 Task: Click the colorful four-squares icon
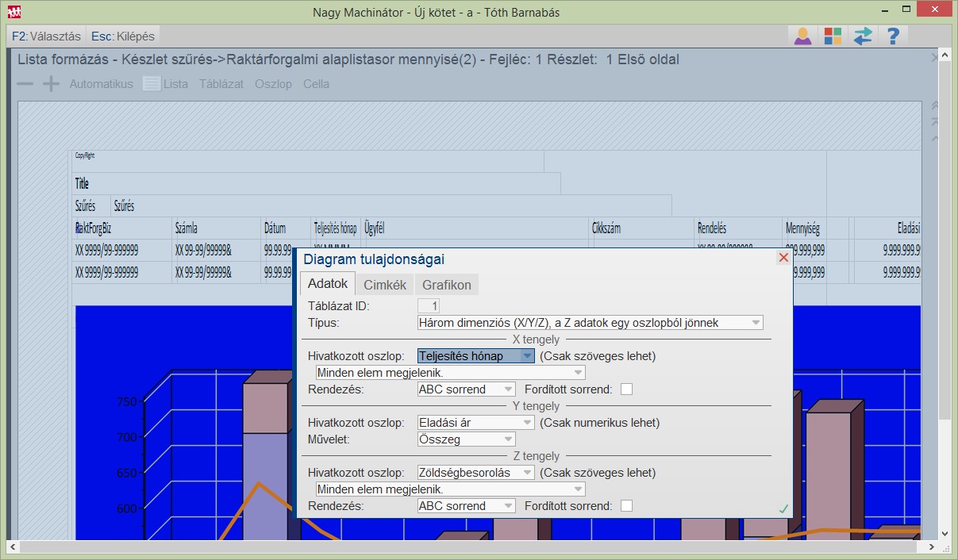click(833, 36)
